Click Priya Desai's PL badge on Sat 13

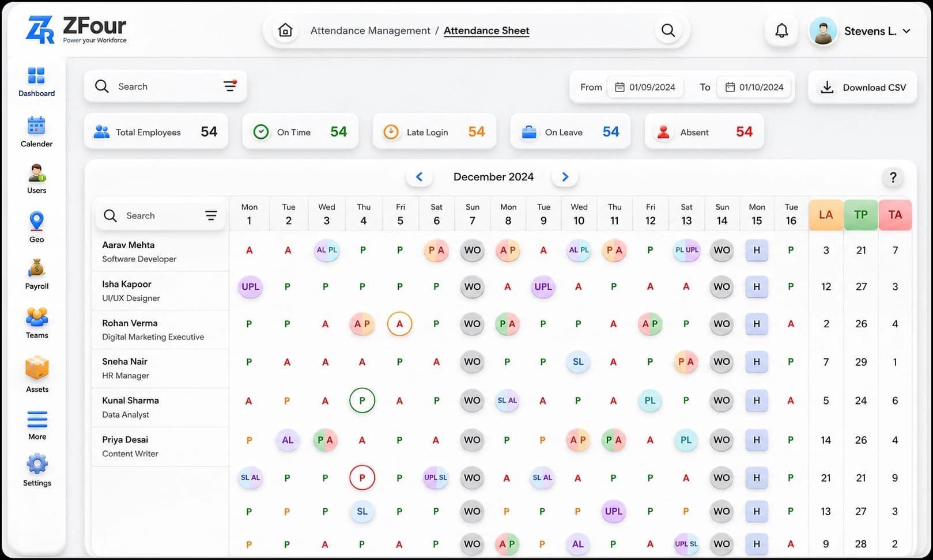click(x=686, y=440)
